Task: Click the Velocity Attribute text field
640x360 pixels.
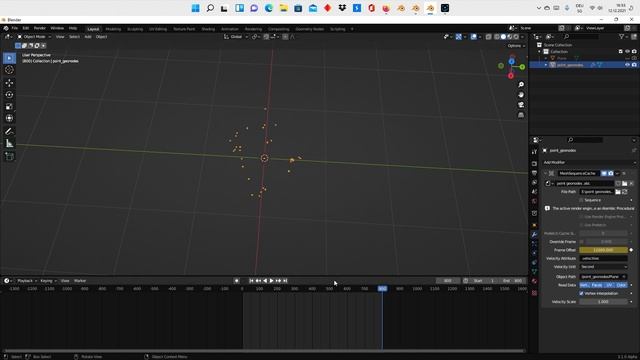Action: pos(603,259)
